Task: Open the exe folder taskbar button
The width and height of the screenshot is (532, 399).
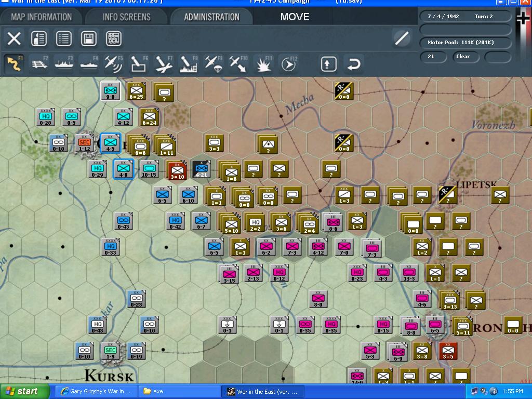Action: pos(179,392)
